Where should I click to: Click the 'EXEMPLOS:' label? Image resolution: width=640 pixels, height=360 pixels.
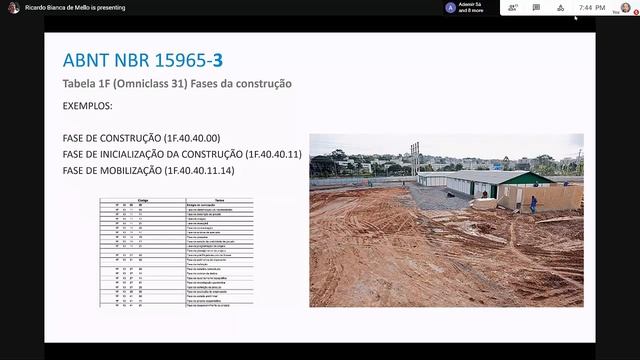click(87, 106)
